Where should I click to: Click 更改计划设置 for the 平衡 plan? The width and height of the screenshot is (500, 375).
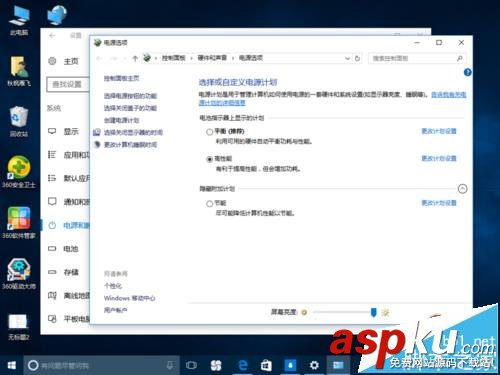tap(439, 131)
